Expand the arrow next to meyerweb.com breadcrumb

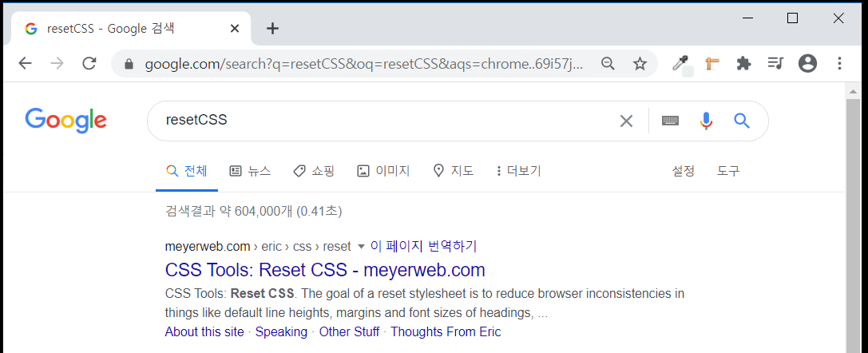coord(362,246)
